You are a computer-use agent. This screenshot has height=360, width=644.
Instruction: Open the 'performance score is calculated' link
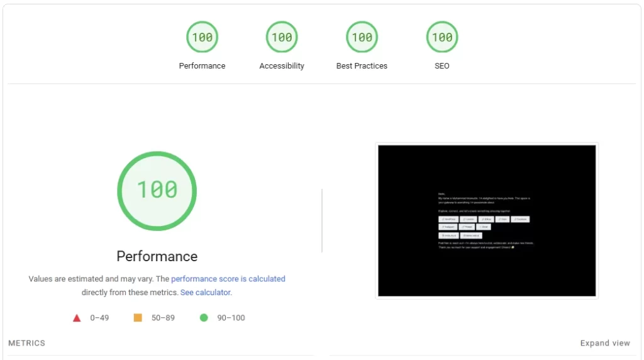tap(228, 279)
